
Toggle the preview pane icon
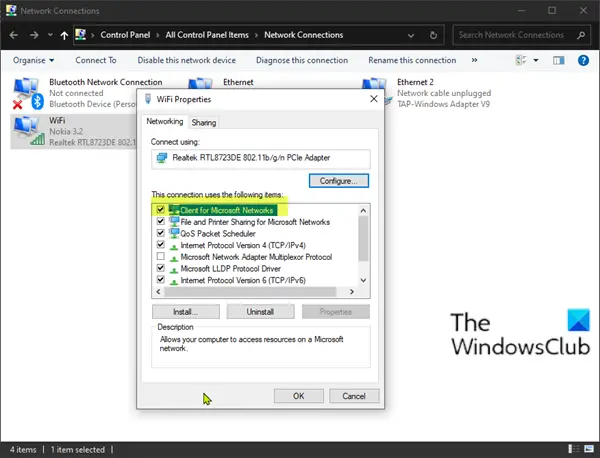click(x=558, y=60)
